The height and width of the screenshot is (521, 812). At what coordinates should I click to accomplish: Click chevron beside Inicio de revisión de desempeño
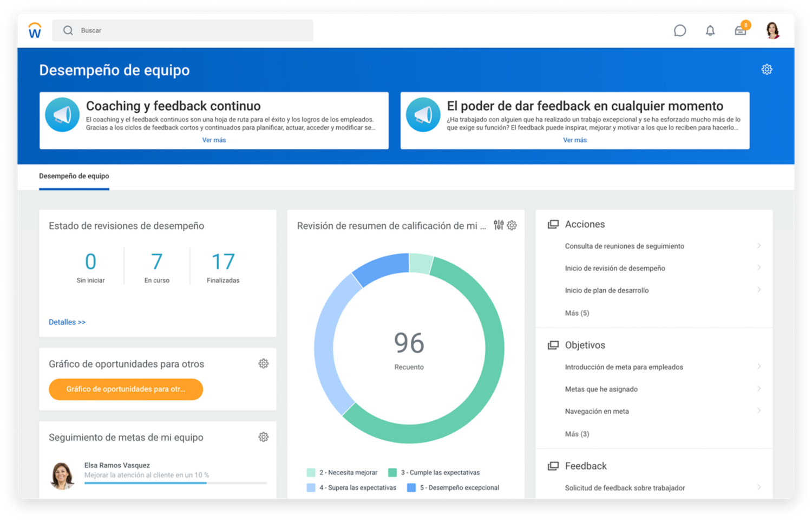coord(759,268)
